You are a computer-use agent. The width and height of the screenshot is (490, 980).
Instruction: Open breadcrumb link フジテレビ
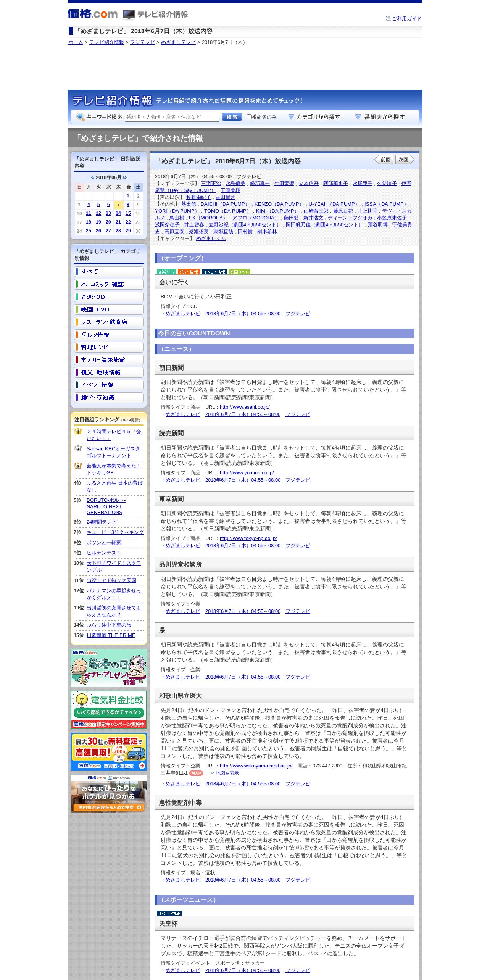[x=142, y=42]
